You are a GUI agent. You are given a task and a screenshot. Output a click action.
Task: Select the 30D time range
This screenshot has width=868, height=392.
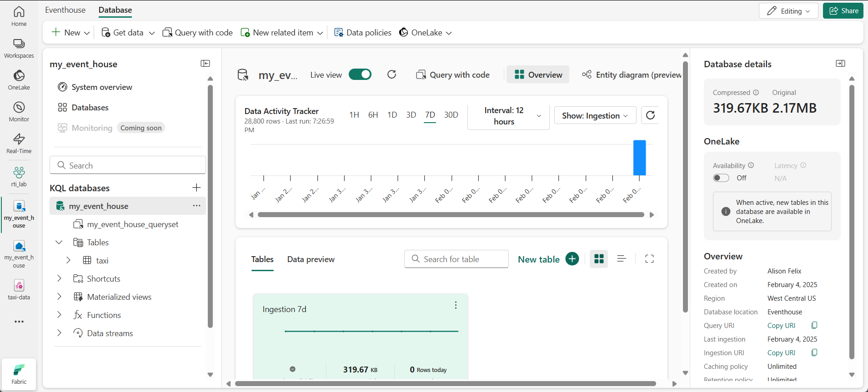[451, 115]
